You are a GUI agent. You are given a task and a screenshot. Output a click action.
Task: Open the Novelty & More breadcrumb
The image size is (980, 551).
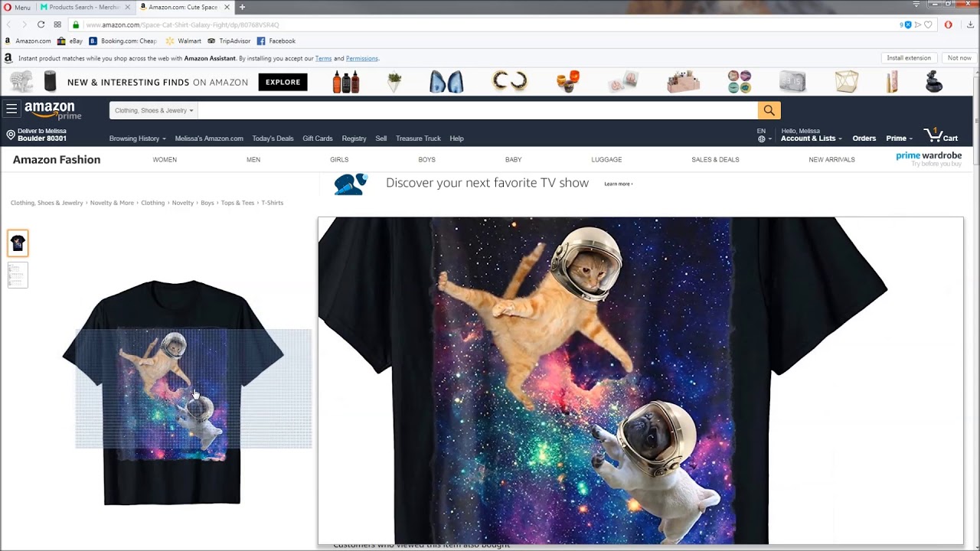point(112,203)
